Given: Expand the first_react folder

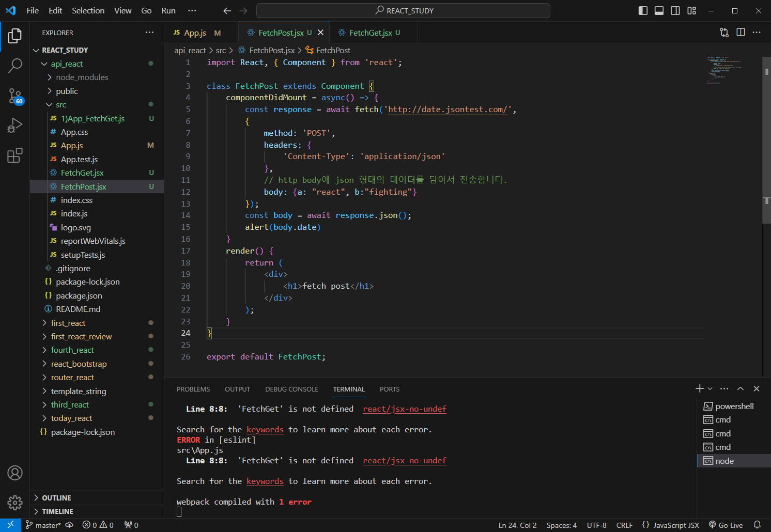Looking at the screenshot, I should click(x=97, y=323).
